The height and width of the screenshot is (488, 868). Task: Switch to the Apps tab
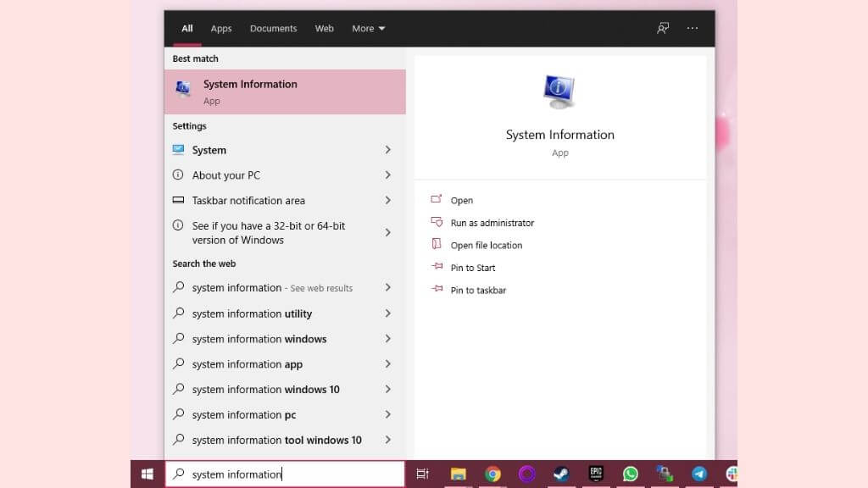tap(221, 28)
